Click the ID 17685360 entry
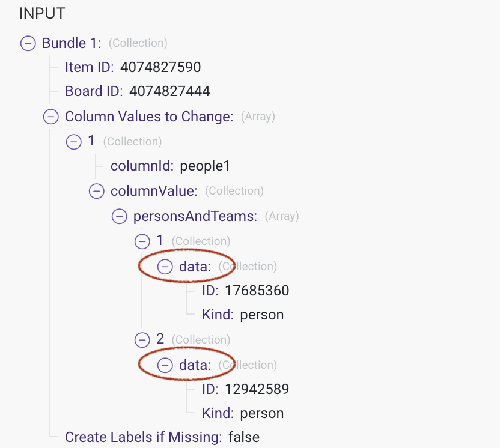500x448 pixels. pyautogui.click(x=246, y=291)
